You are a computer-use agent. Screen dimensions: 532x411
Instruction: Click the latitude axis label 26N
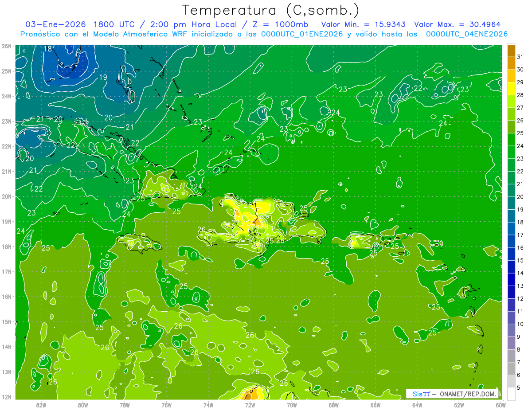pos(7,46)
